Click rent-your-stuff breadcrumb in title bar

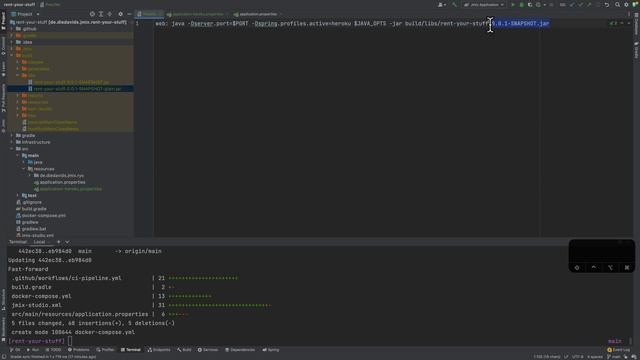coord(19,4)
